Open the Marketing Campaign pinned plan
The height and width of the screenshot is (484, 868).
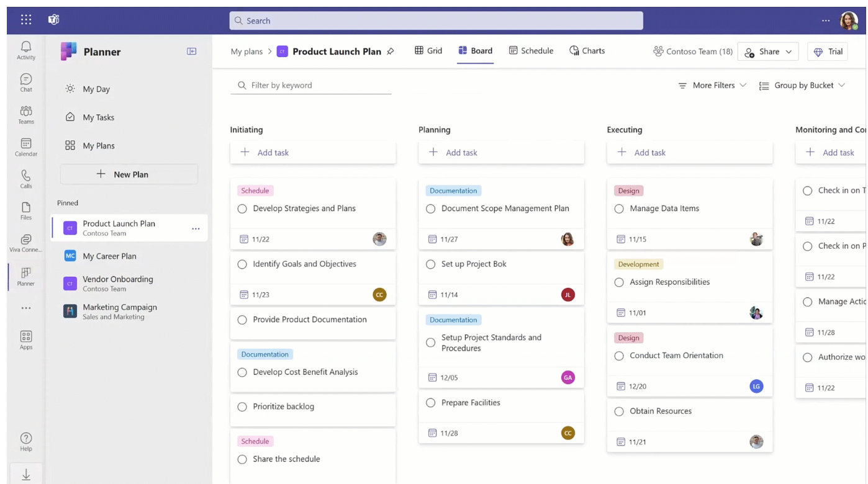pyautogui.click(x=129, y=311)
